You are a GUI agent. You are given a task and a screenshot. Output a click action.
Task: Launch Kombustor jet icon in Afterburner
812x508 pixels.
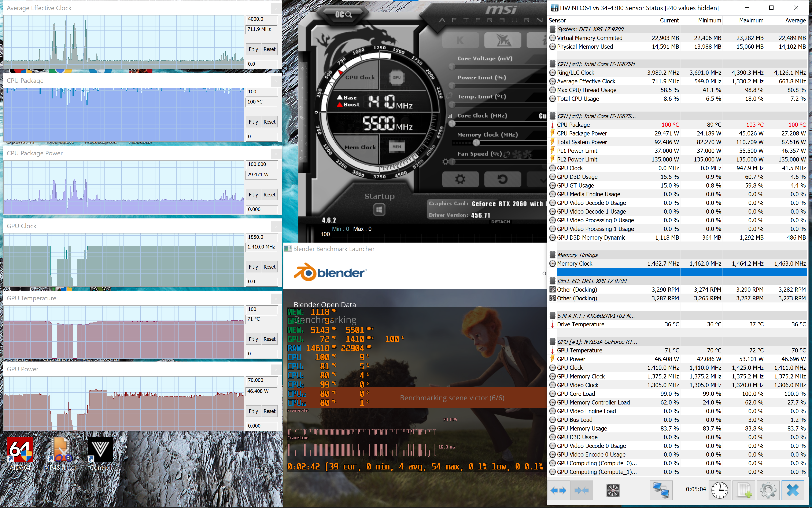(503, 41)
